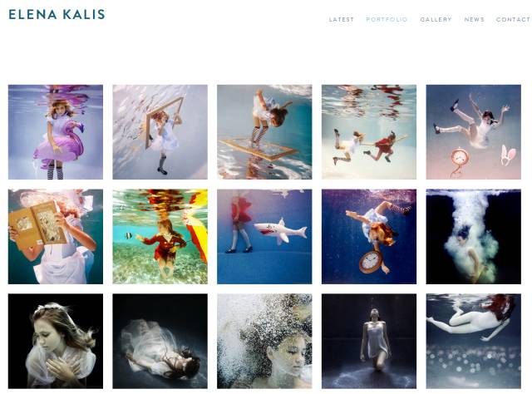
Task: Open the portrait with crossed hands photo
Action: click(56, 341)
